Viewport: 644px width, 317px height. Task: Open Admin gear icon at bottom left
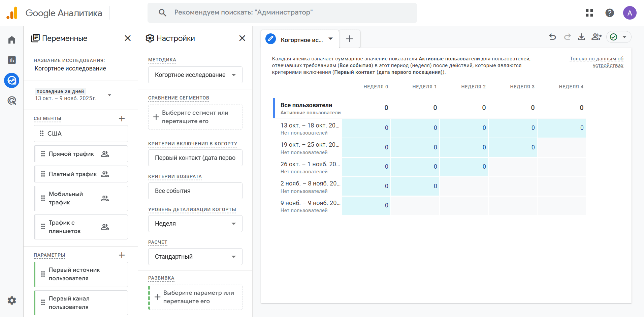(x=12, y=300)
